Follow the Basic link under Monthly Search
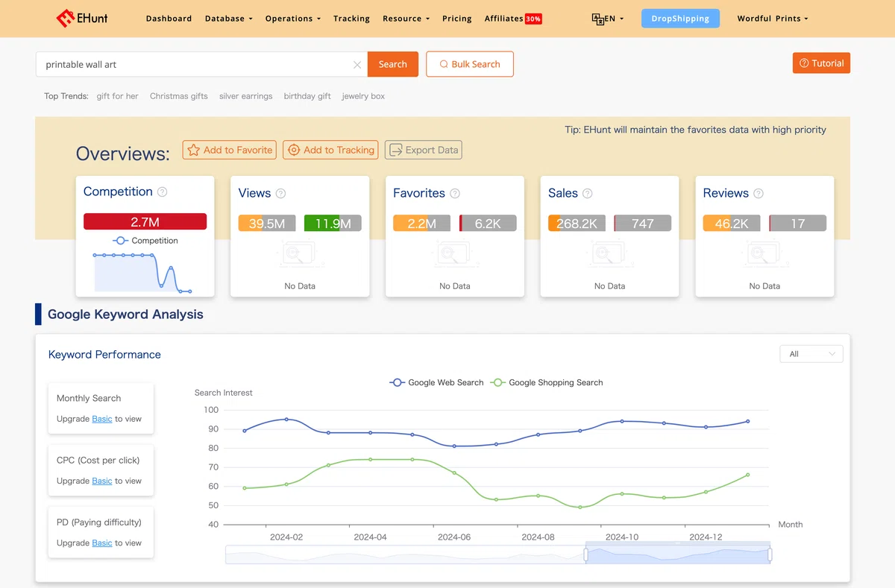This screenshot has height=588, width=895. point(102,419)
